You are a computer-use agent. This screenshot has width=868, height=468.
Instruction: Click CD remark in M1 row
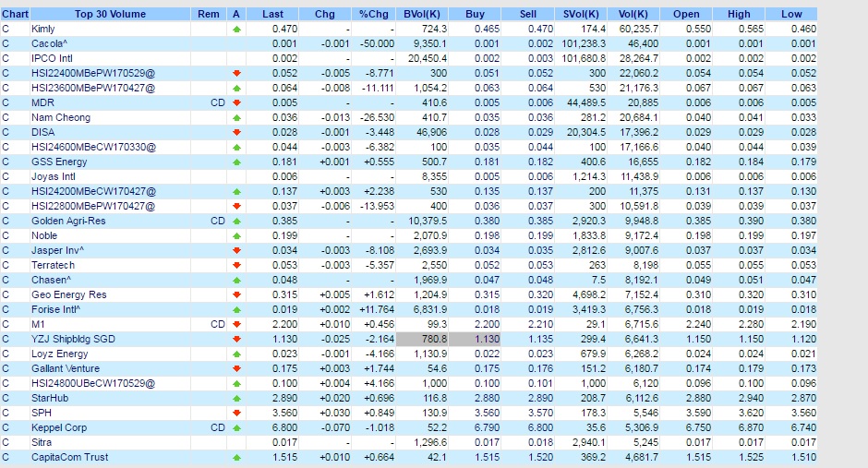pyautogui.click(x=218, y=324)
